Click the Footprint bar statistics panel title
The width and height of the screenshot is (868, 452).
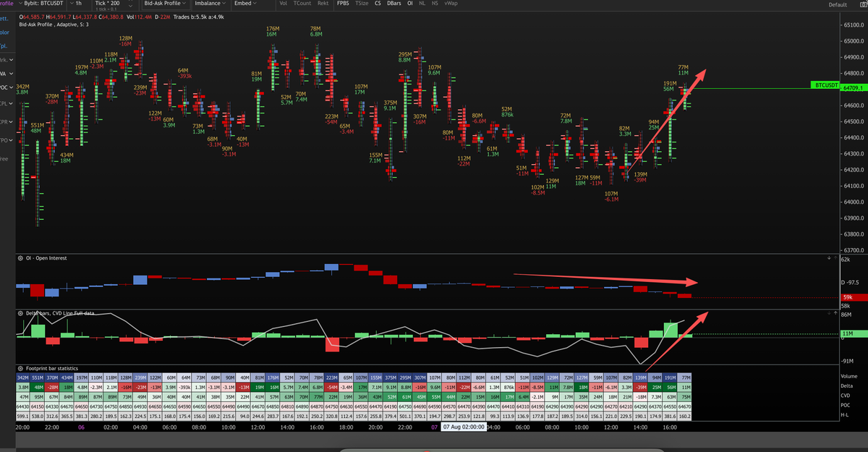point(56,369)
